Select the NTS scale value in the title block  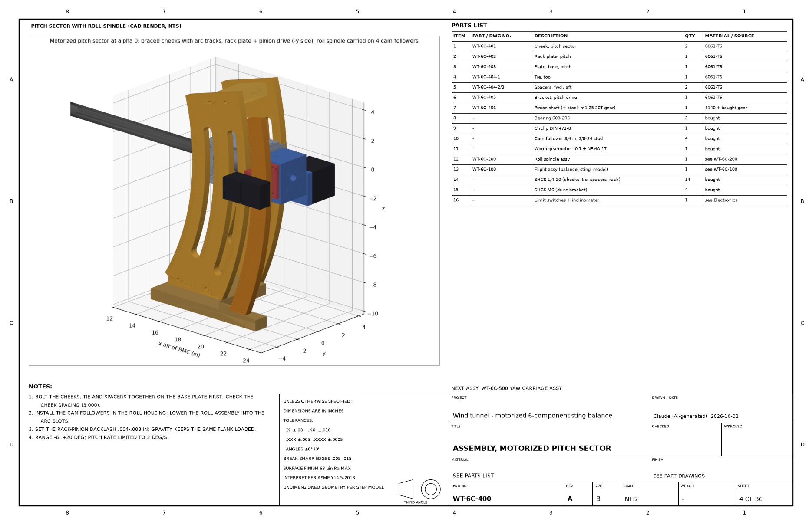(630, 499)
